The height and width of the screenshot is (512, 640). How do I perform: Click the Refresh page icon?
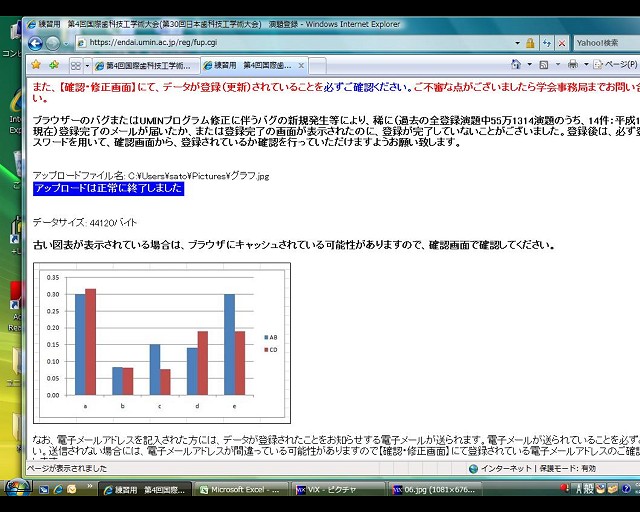[547, 43]
